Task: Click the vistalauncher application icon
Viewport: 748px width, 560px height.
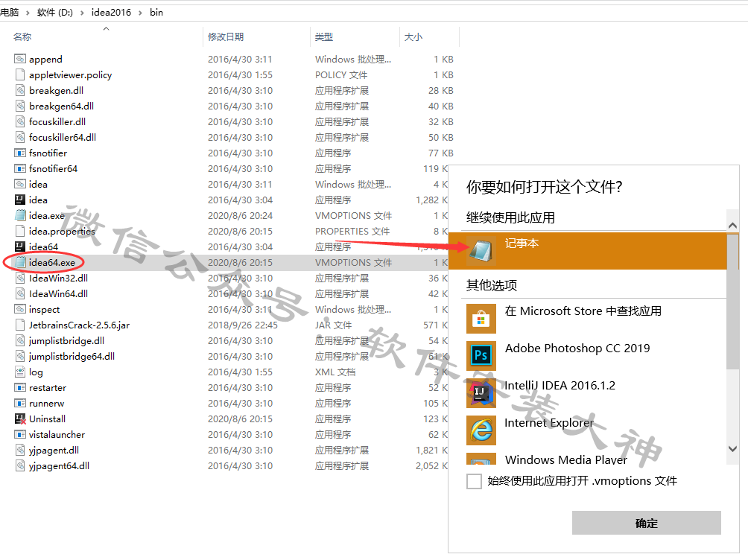Action: pyautogui.click(x=20, y=435)
